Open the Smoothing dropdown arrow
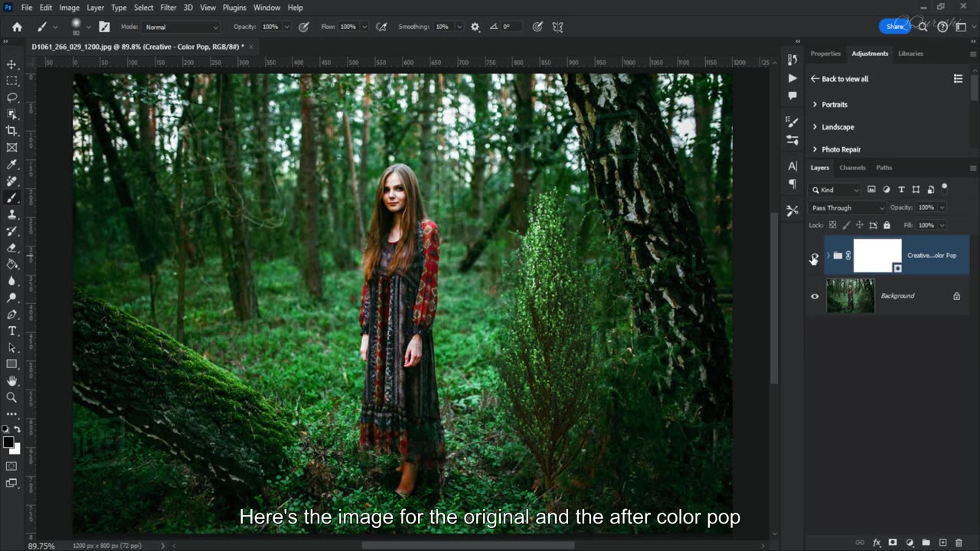The image size is (980, 551). [x=459, y=27]
